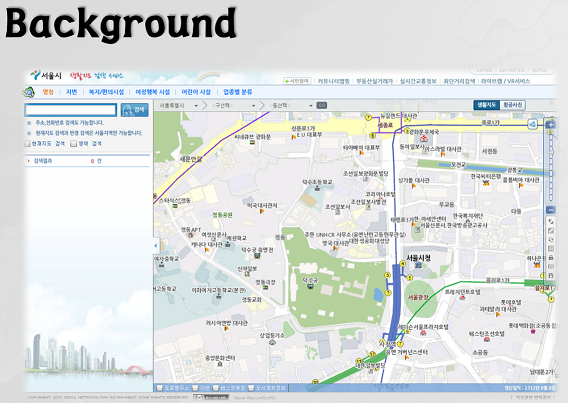Enable the 버스정류장 layer checkbox
This screenshot has width=568, height=403.
pyautogui.click(x=216, y=388)
